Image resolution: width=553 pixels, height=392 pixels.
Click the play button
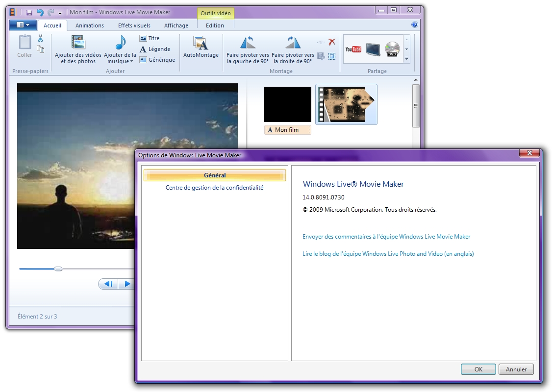pos(126,284)
